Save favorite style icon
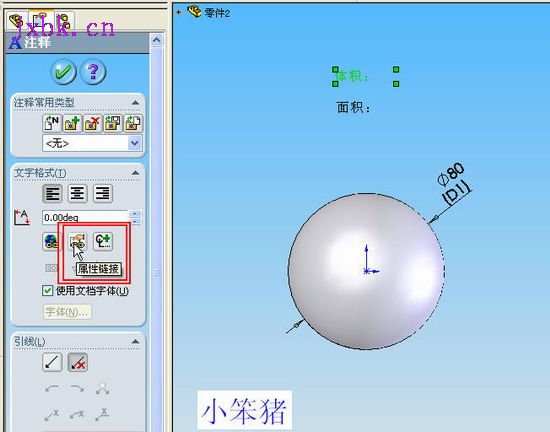 point(113,123)
